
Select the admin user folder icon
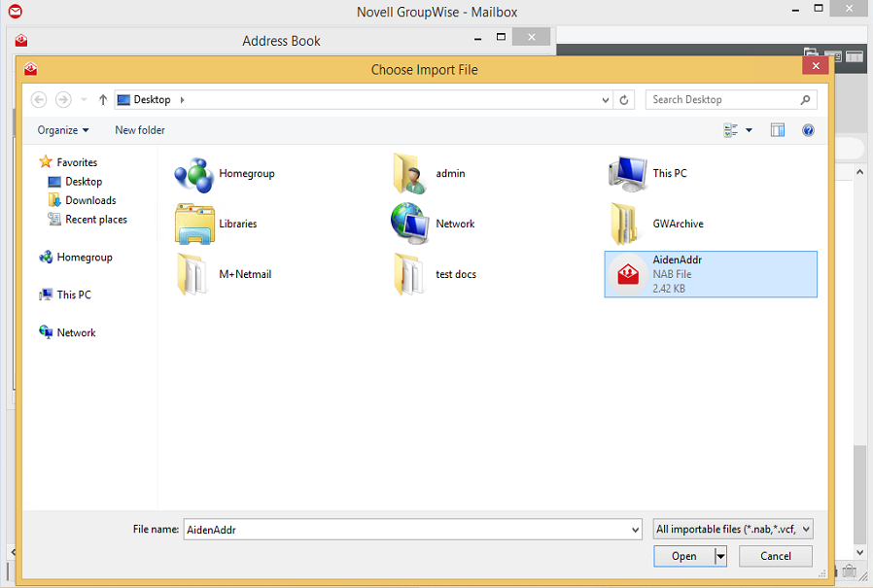coord(410,174)
